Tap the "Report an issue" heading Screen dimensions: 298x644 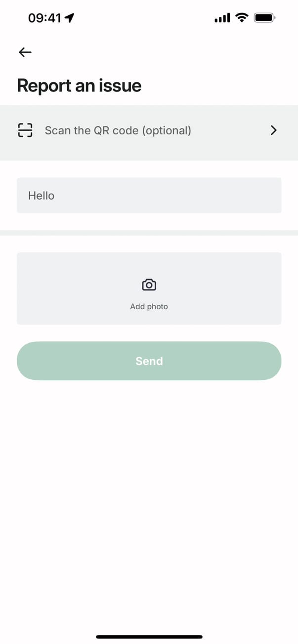click(79, 85)
